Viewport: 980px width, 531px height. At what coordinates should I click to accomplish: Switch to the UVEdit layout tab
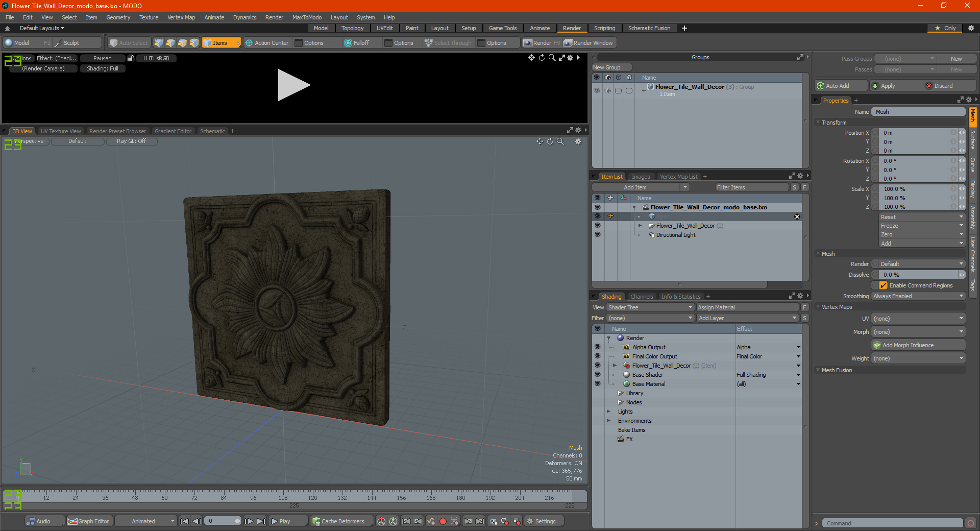click(384, 28)
